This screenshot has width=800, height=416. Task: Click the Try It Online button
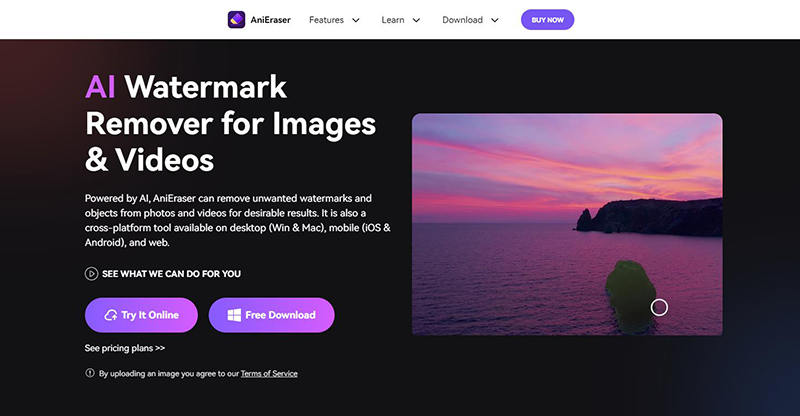click(141, 315)
